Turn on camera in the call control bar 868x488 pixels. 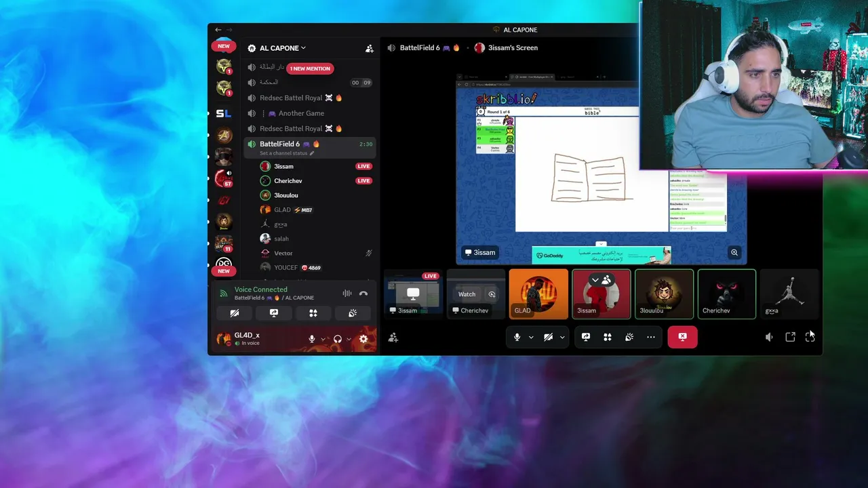pyautogui.click(x=548, y=337)
